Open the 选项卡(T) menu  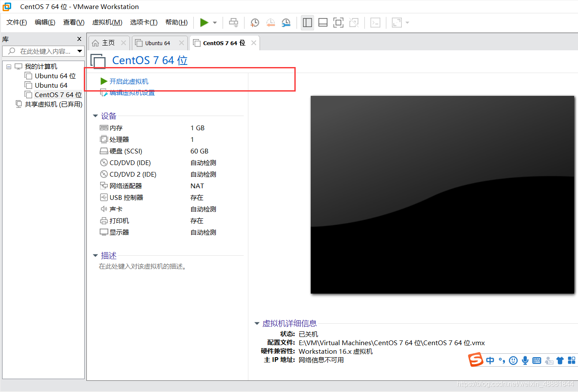click(144, 22)
